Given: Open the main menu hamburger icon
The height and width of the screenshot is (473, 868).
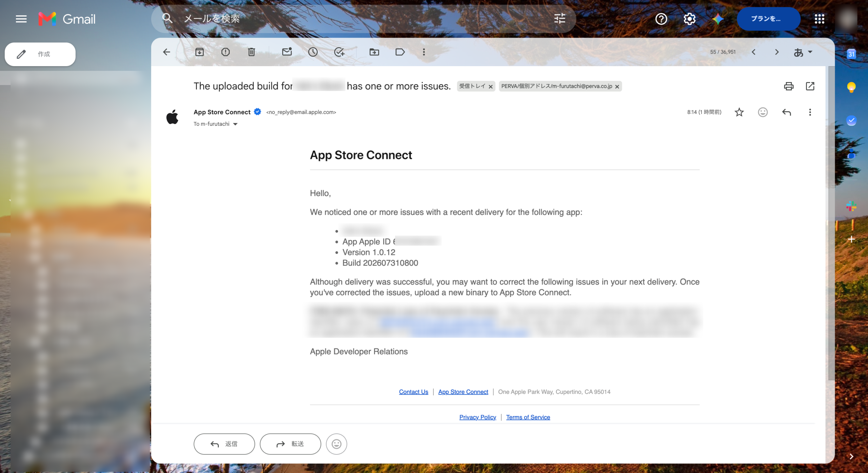Looking at the screenshot, I should point(21,19).
